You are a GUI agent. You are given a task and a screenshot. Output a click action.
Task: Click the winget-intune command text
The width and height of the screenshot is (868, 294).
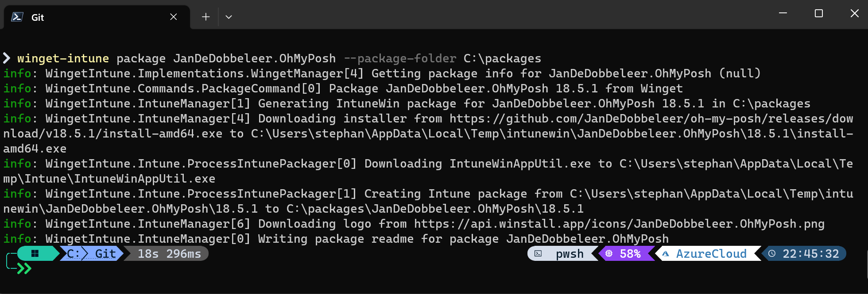(63, 58)
